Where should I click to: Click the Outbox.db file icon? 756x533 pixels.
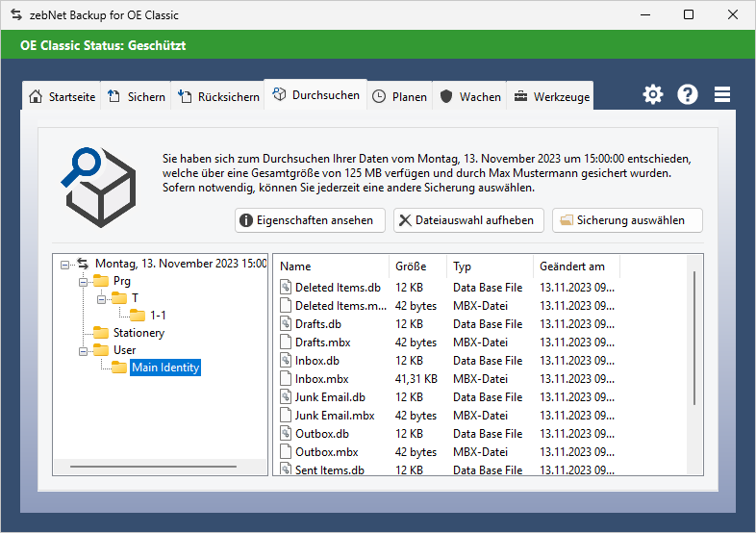(286, 434)
